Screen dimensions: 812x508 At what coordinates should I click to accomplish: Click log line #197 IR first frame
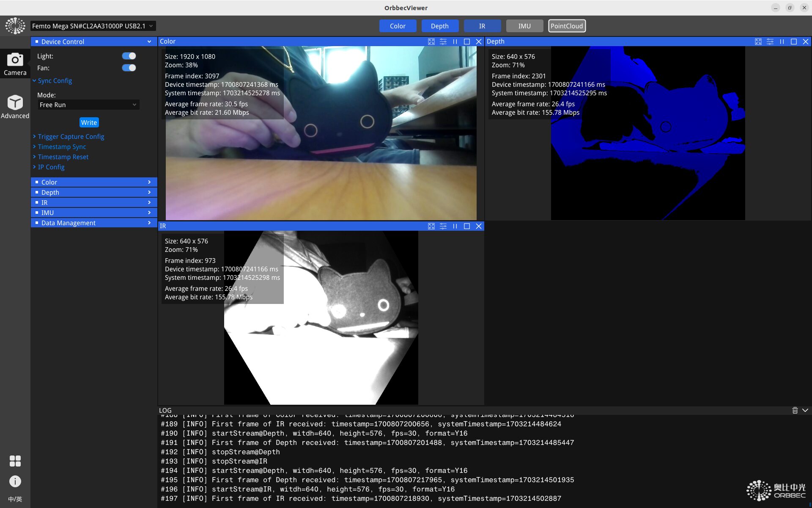coord(361,498)
